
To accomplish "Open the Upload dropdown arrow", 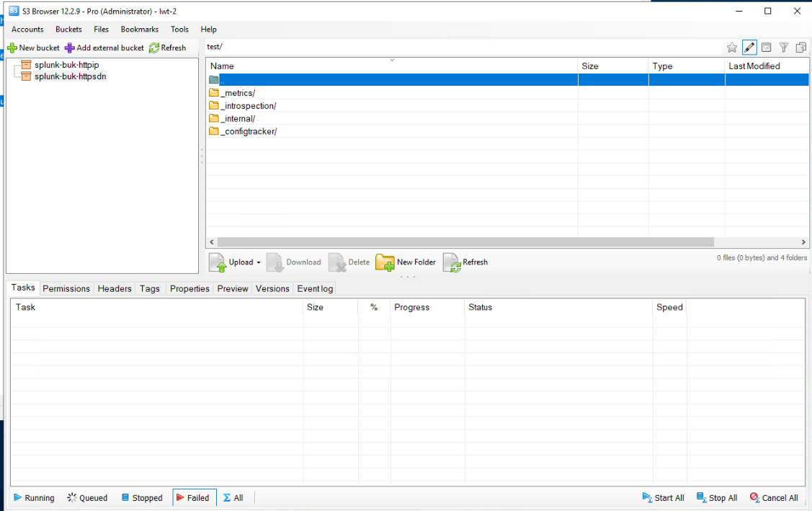I will [x=259, y=262].
